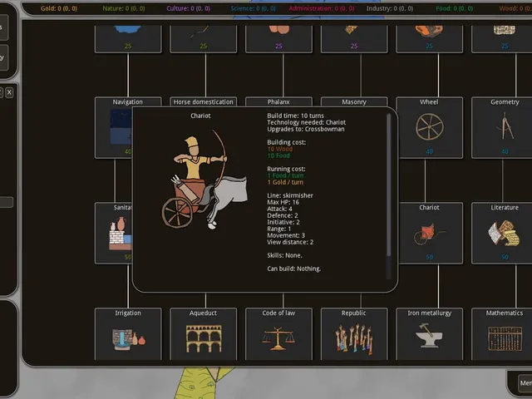The height and width of the screenshot is (399, 532).
Task: Click 'Build time: 10 turns' line
Action: point(296,116)
